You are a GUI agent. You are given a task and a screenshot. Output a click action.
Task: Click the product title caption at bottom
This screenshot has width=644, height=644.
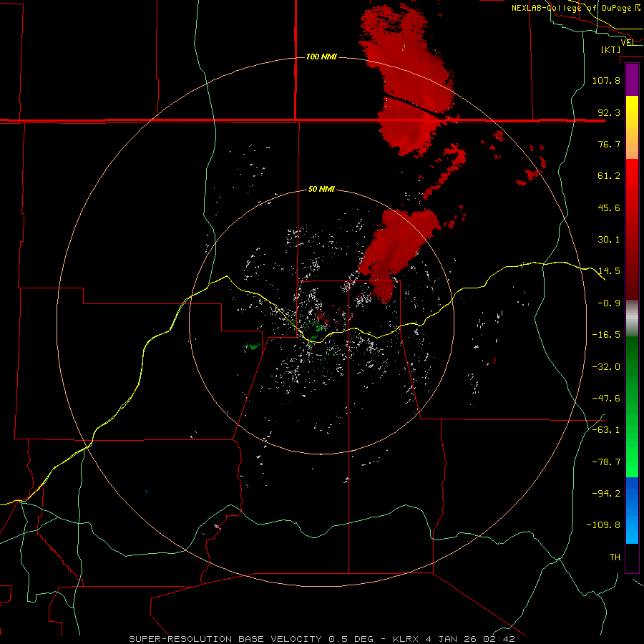tap(321, 639)
